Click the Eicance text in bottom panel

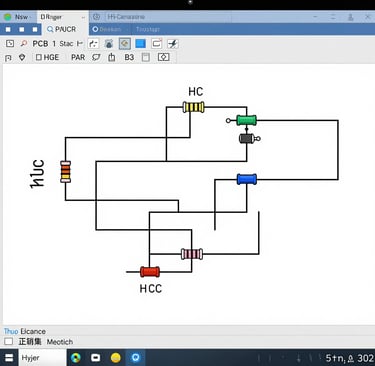[33, 331]
